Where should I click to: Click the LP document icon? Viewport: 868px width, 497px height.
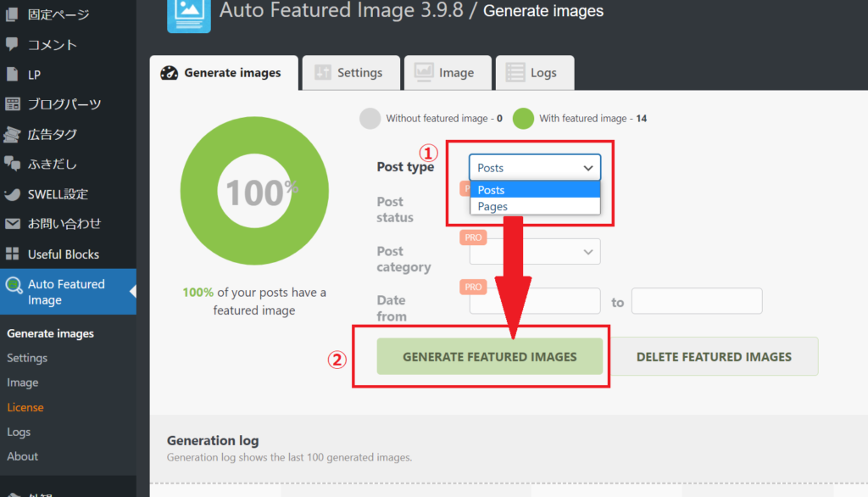(x=12, y=75)
